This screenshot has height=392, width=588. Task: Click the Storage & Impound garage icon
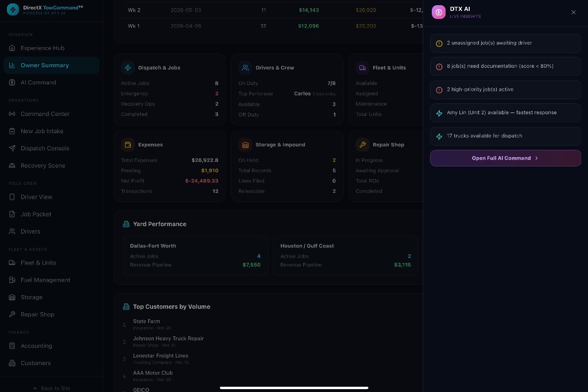coord(245,145)
